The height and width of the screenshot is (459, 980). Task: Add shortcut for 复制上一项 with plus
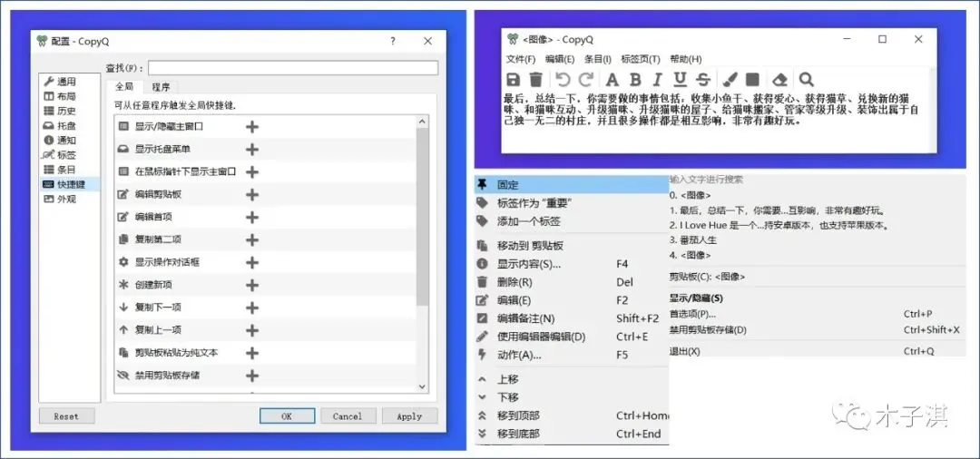coord(252,330)
